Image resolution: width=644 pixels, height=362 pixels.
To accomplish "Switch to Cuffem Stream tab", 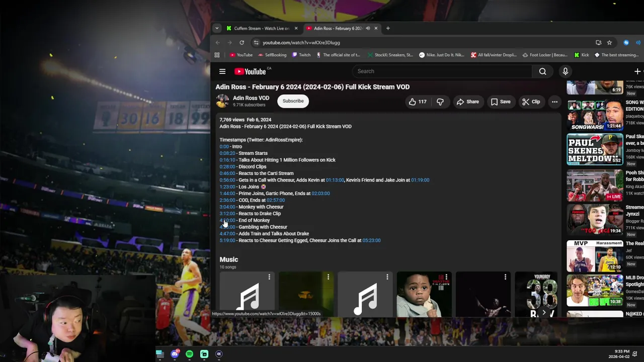I will tap(262, 28).
